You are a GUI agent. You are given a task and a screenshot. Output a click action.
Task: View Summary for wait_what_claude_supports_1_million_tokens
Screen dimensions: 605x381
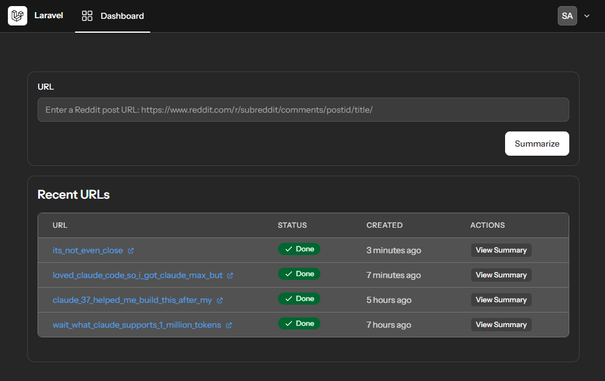tap(501, 325)
